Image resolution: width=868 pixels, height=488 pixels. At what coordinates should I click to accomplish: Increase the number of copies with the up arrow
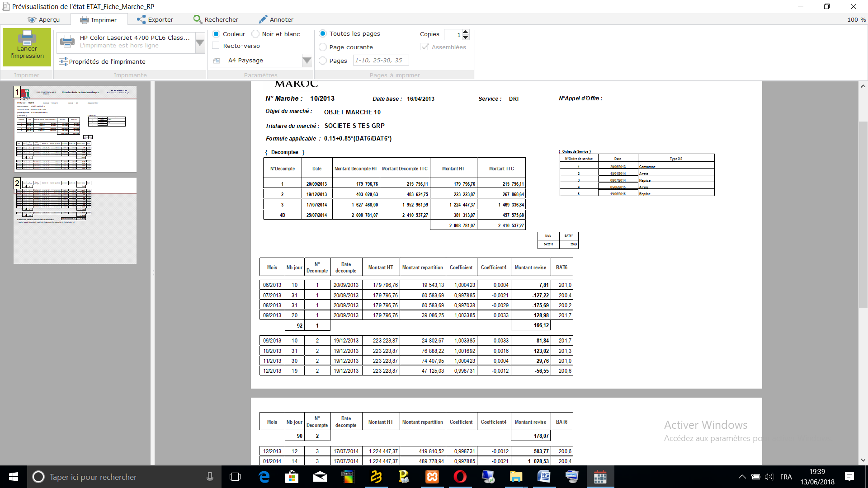466,32
